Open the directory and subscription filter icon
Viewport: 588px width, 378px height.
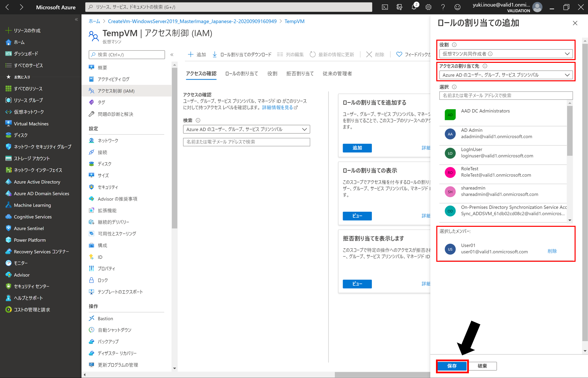[x=399, y=7]
